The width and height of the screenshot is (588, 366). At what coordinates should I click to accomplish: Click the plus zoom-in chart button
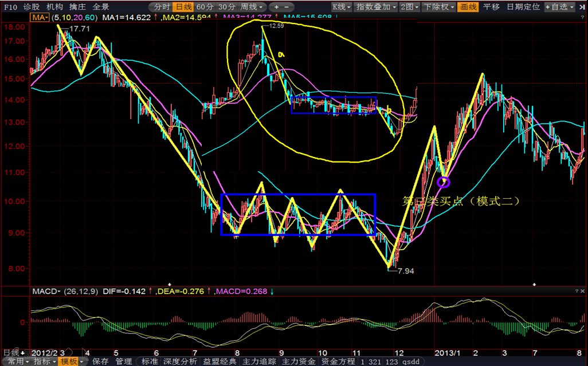pos(277,7)
